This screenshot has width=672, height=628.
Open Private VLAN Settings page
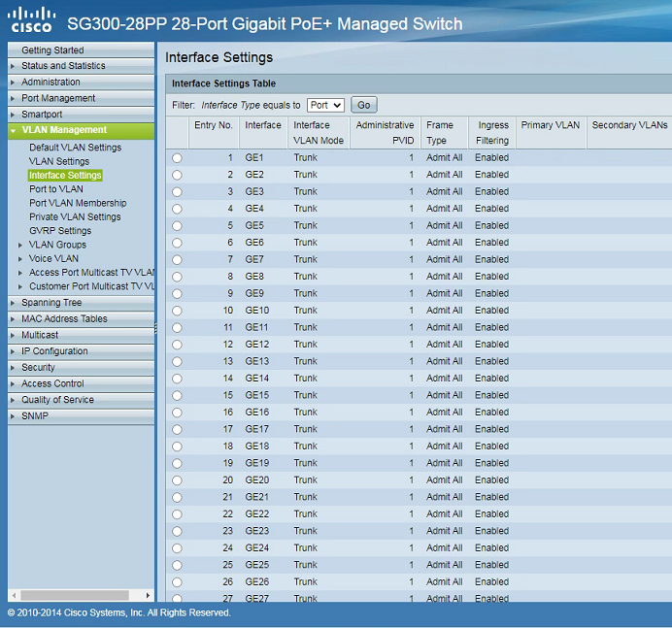[x=75, y=217]
